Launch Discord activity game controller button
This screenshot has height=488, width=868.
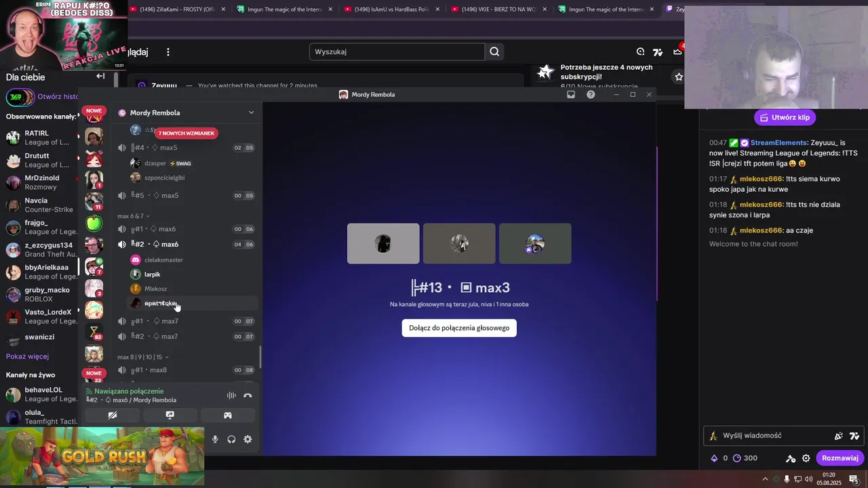(x=228, y=415)
